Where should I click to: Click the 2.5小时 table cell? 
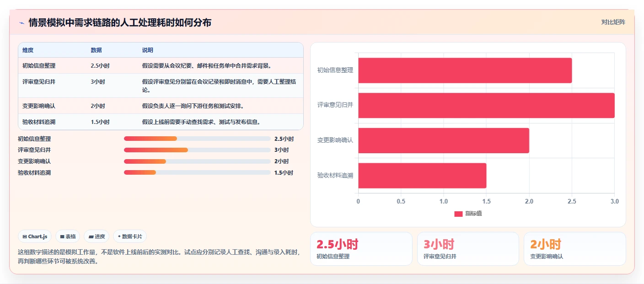[x=100, y=66]
